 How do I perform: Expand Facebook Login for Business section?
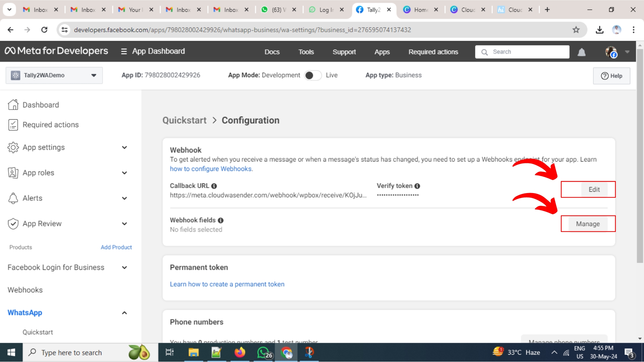124,267
